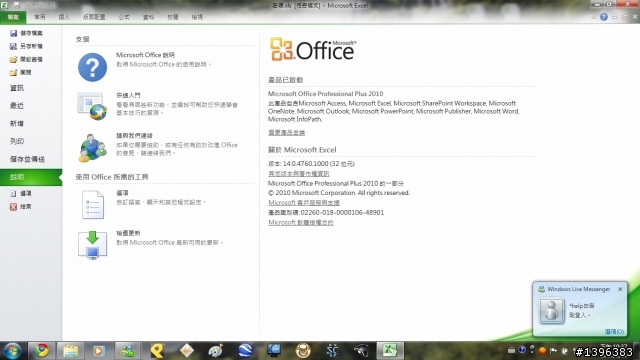
Task: Open the 資料 (Data) ribbon tab
Action: click(149, 17)
